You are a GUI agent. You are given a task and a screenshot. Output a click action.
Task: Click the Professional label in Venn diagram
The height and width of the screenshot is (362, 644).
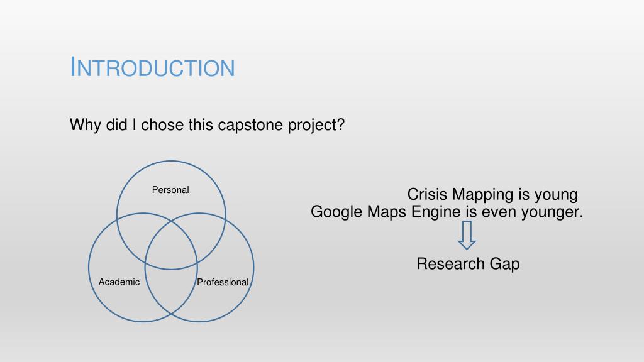223,282
